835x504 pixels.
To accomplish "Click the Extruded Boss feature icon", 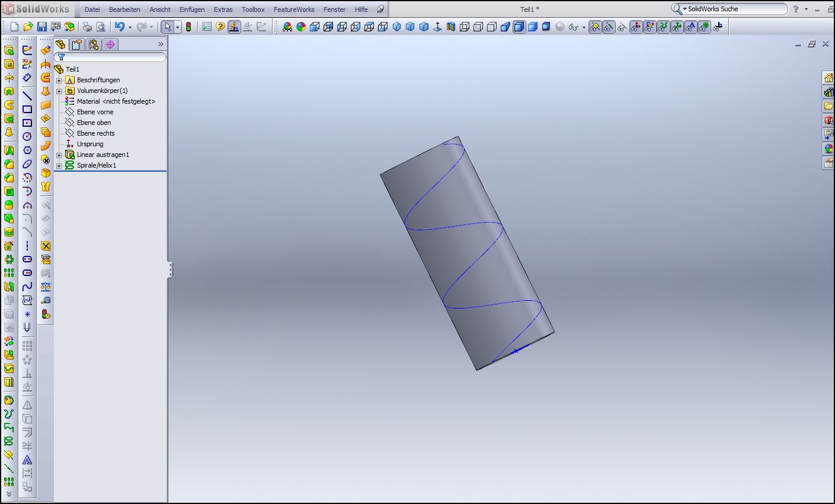I will click(x=9, y=50).
